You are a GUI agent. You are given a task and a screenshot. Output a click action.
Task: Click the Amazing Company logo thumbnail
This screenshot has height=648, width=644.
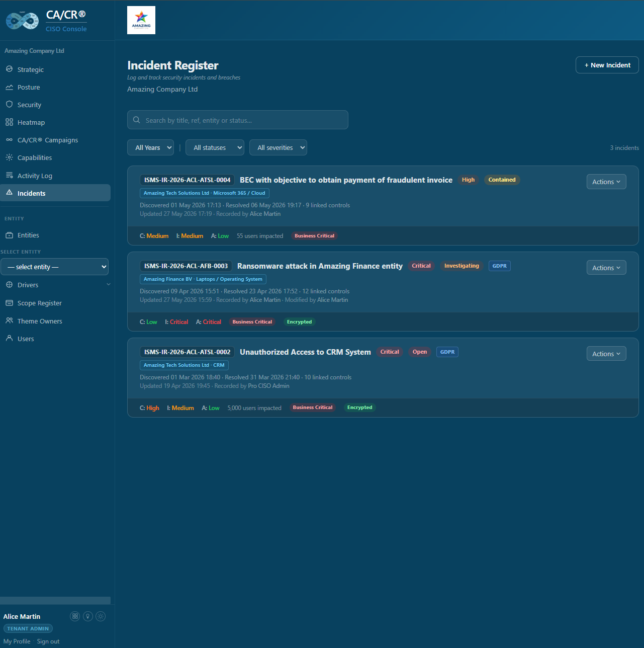click(x=141, y=20)
